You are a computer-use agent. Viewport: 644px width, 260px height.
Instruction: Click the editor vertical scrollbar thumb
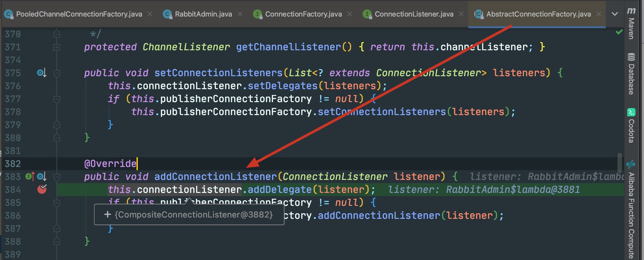pyautogui.click(x=619, y=163)
